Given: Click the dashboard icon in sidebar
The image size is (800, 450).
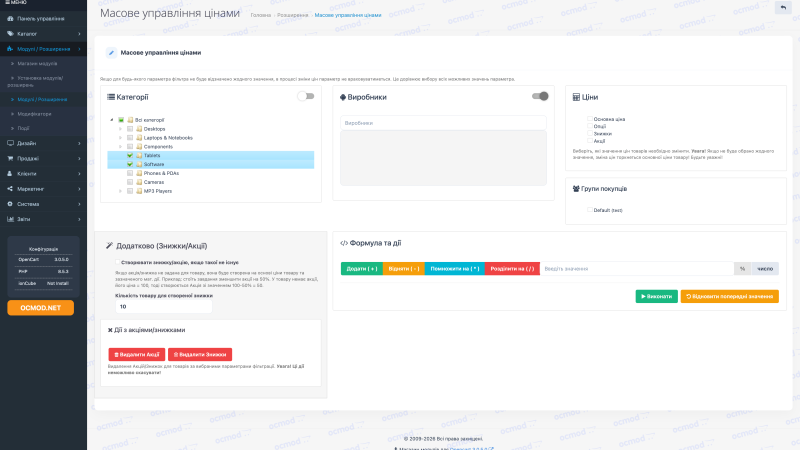Looking at the screenshot, I should pos(10,18).
